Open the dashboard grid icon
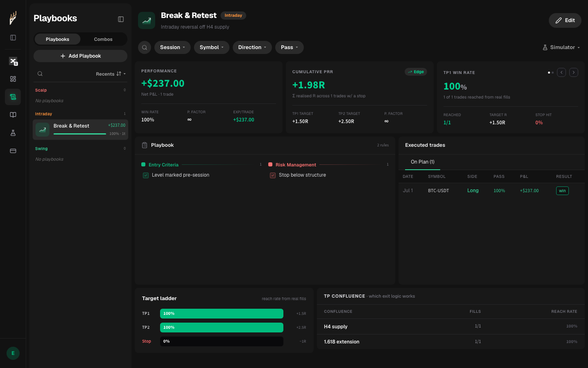The image size is (588, 368). coord(13,79)
